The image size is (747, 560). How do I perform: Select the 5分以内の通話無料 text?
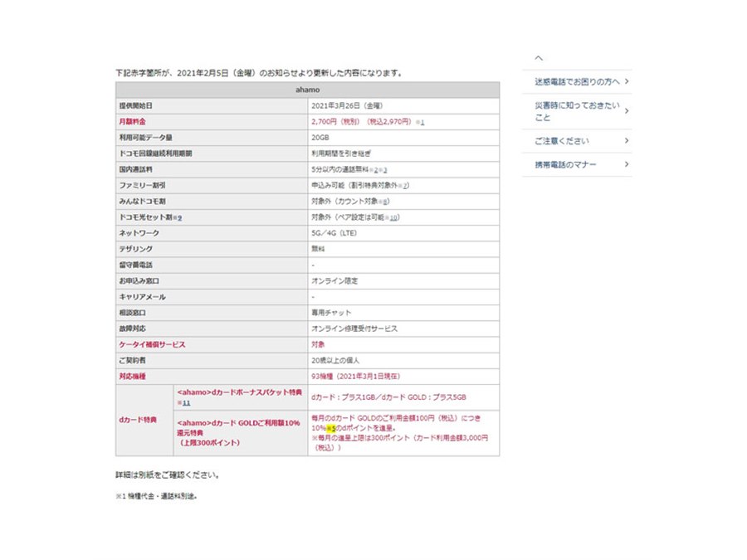tap(340, 169)
